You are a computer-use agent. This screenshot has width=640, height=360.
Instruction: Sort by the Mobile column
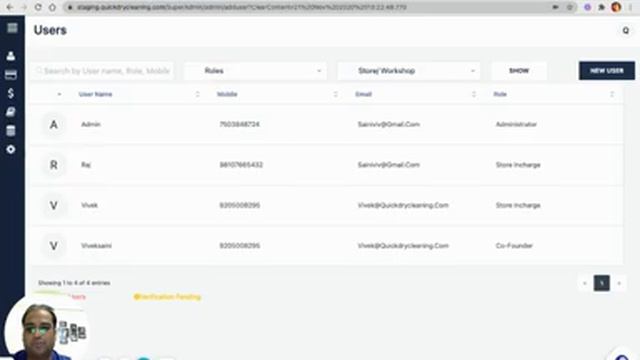tap(227, 94)
